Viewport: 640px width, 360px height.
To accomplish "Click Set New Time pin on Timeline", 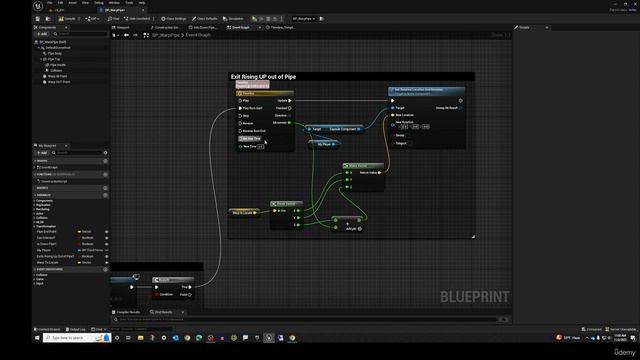I will coord(240,139).
